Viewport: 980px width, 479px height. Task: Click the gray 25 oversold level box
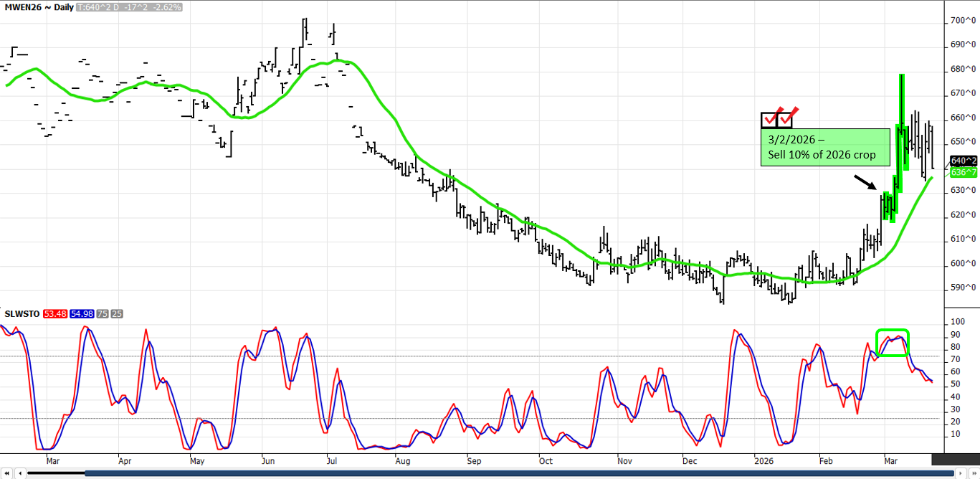[x=117, y=314]
